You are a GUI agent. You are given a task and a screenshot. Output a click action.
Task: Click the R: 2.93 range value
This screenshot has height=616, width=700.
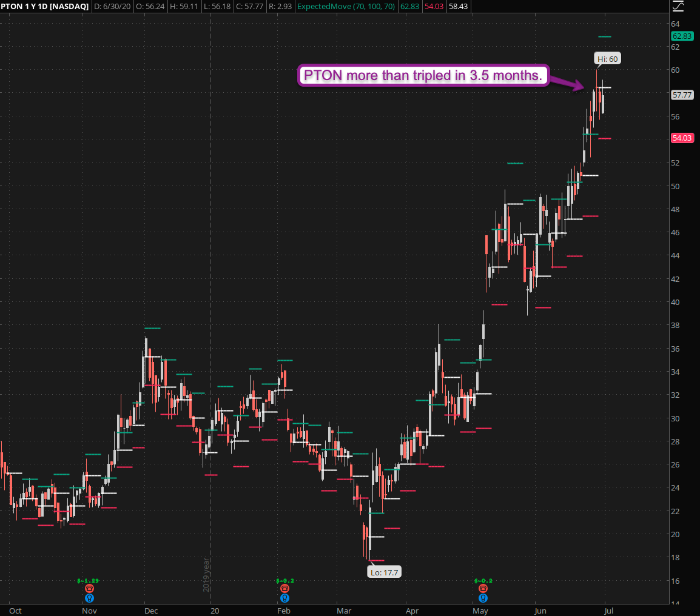click(x=280, y=6)
